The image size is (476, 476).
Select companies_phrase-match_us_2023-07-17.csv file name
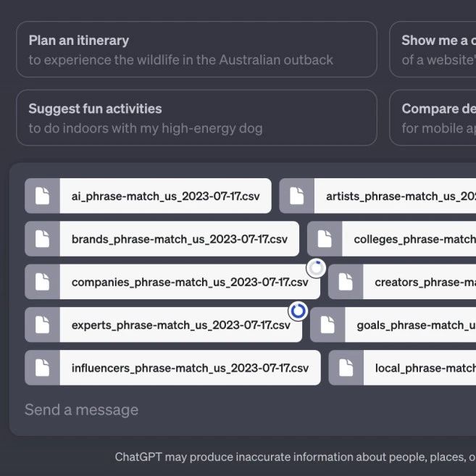pyautogui.click(x=190, y=282)
